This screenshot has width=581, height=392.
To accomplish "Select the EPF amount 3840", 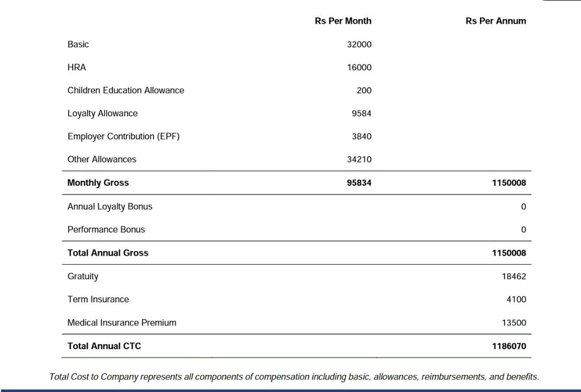I will 362,136.
